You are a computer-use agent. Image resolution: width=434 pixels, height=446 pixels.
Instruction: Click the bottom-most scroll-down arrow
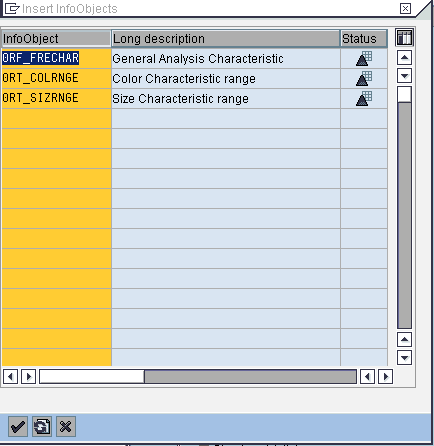pyautogui.click(x=404, y=358)
